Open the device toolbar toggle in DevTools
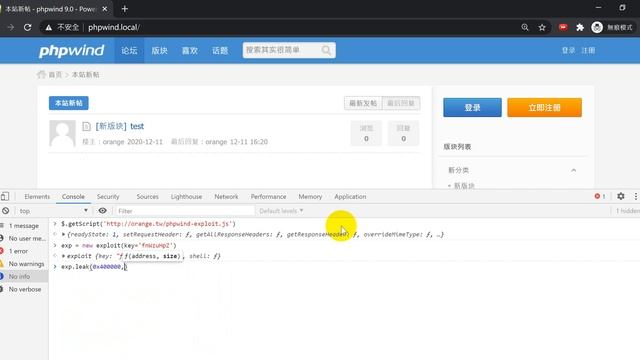 tap(5, 196)
